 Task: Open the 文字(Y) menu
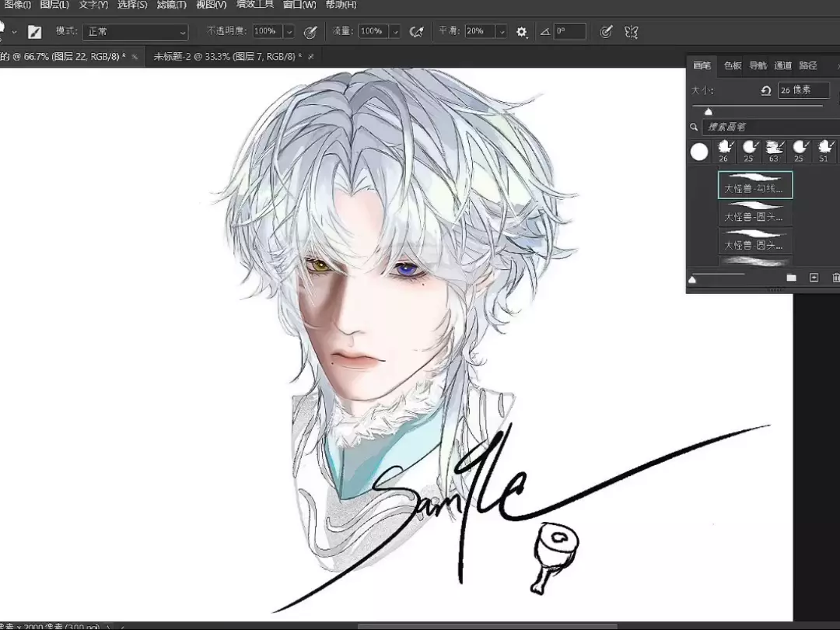93,5
